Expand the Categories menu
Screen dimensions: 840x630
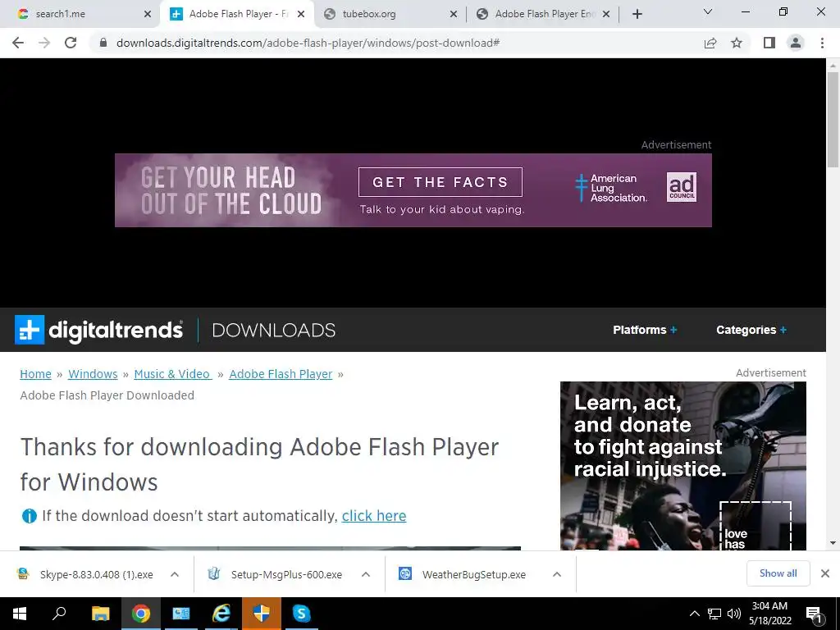pyautogui.click(x=751, y=330)
